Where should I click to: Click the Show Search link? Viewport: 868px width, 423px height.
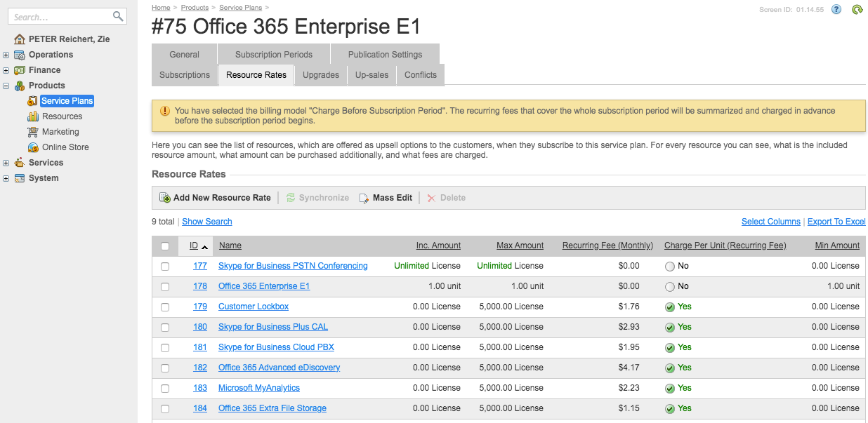207,222
